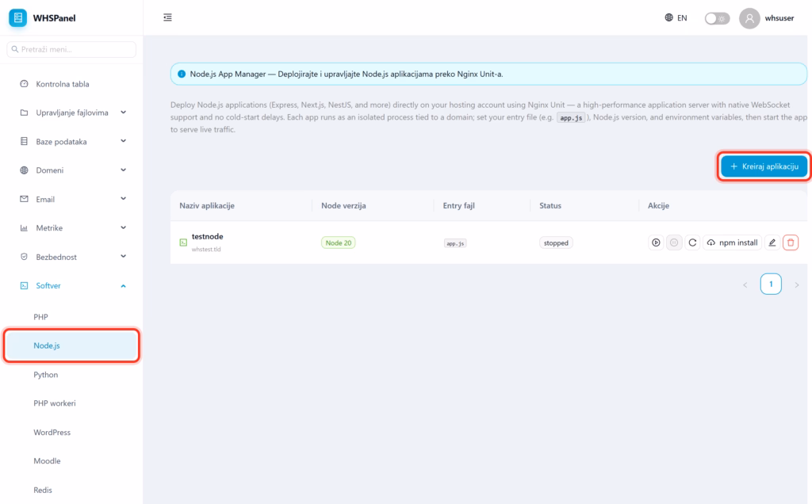Expand the Metrike chevron
Image resolution: width=812 pixels, height=504 pixels.
coord(123,227)
